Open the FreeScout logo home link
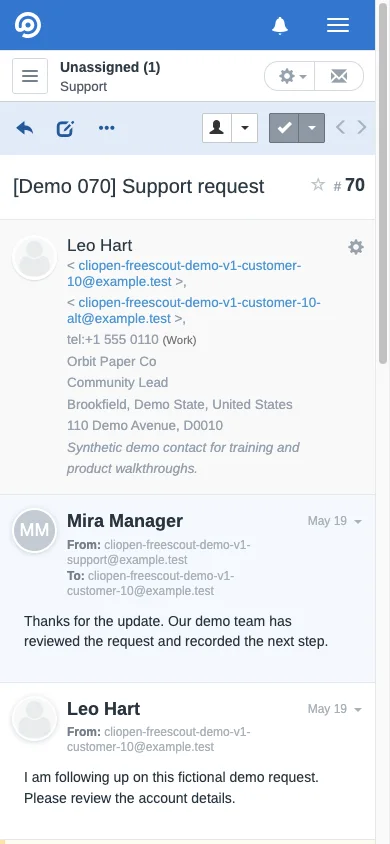This screenshot has height=844, width=390. [x=27, y=25]
